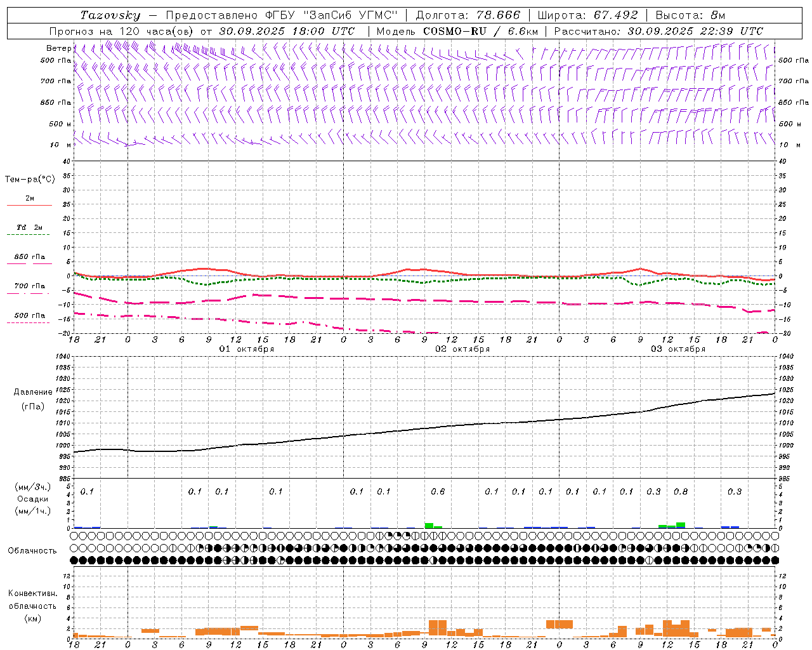Image resolution: width=812 pixels, height=650 pixels.
Task: Click the '0.8' precipitation value
Action: (x=681, y=491)
